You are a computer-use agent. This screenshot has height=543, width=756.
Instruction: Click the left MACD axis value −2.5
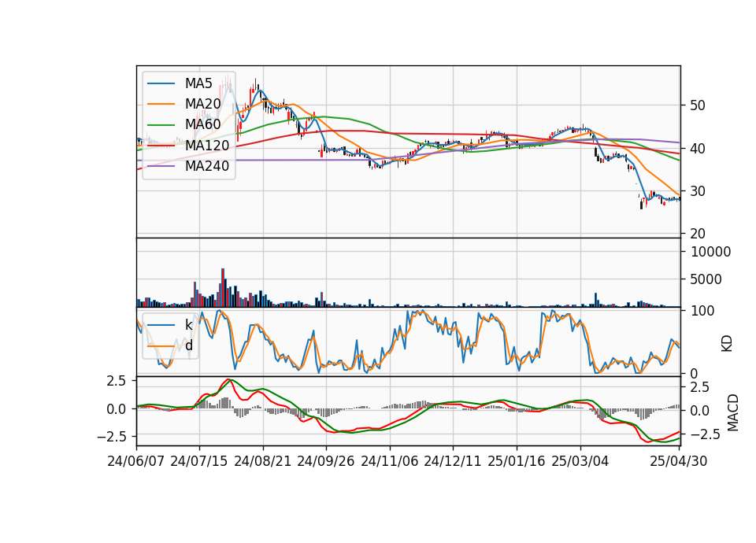[111, 437]
